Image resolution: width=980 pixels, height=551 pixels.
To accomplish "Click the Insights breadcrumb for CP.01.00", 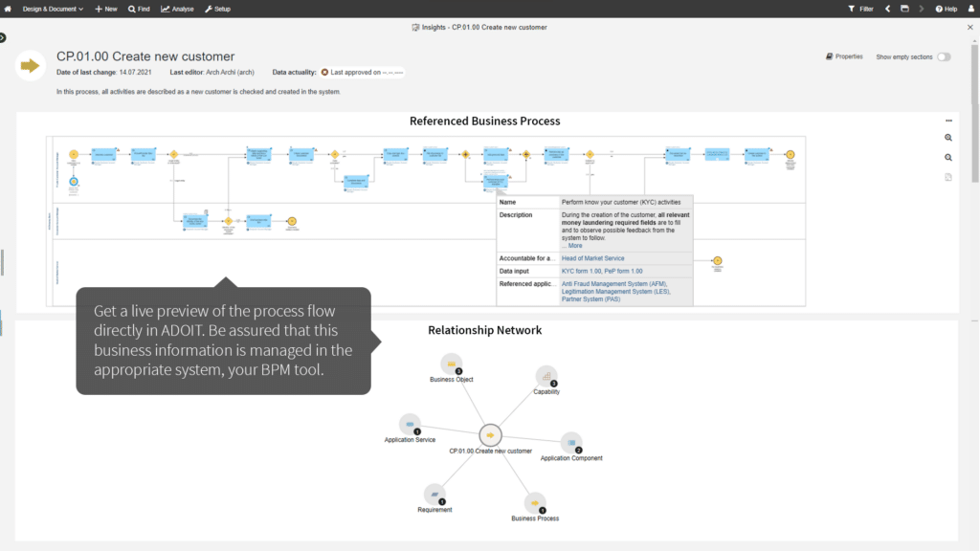I will [479, 28].
